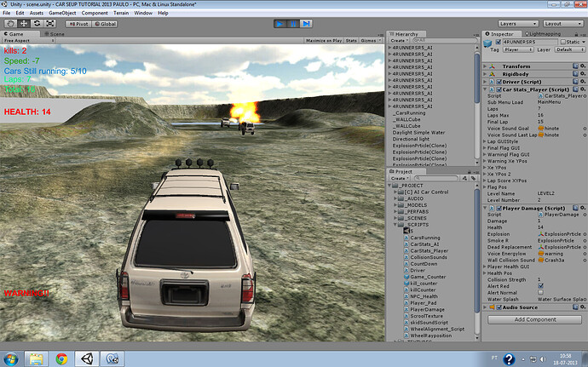Image resolution: width=588 pixels, height=367 pixels.
Task: Expand the Rigidbody component
Action: coord(485,74)
